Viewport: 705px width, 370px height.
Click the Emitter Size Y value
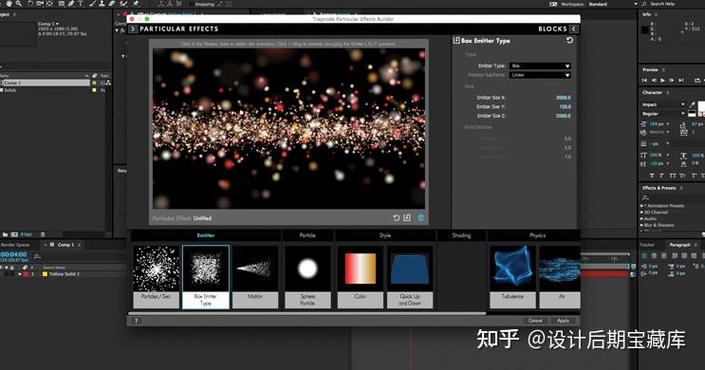(565, 107)
